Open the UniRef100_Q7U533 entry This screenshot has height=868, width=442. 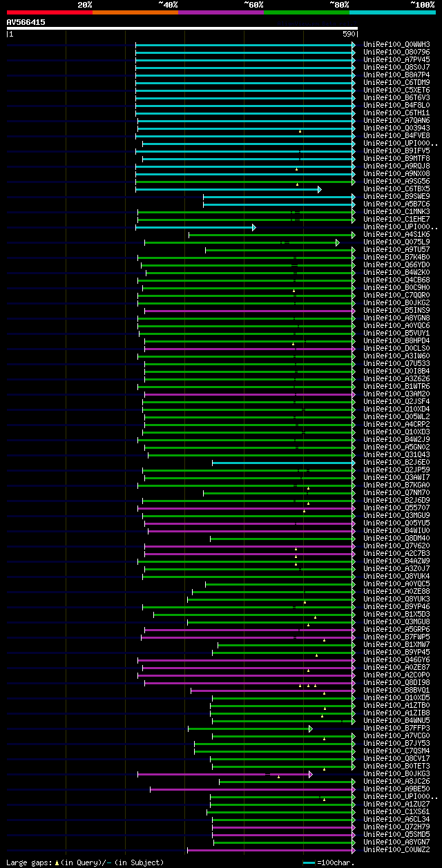click(x=396, y=363)
